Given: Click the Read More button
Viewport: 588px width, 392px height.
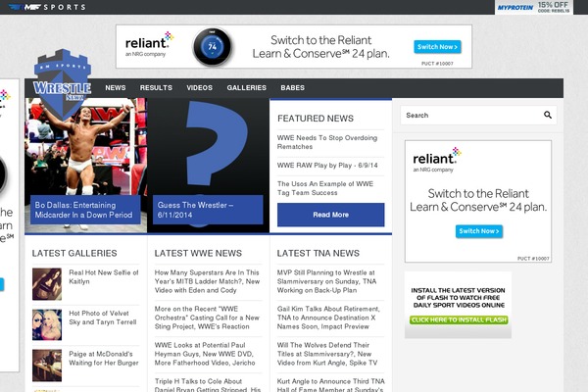Looking at the screenshot, I should click(x=331, y=215).
